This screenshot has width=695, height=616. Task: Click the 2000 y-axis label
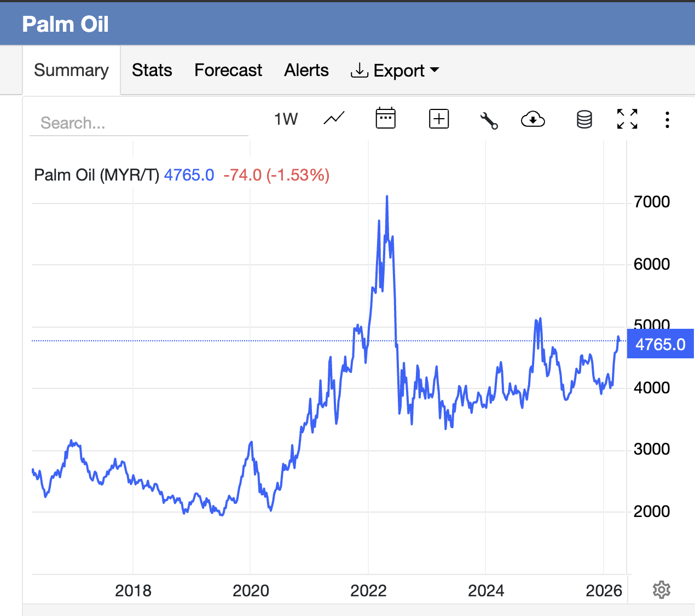[652, 512]
